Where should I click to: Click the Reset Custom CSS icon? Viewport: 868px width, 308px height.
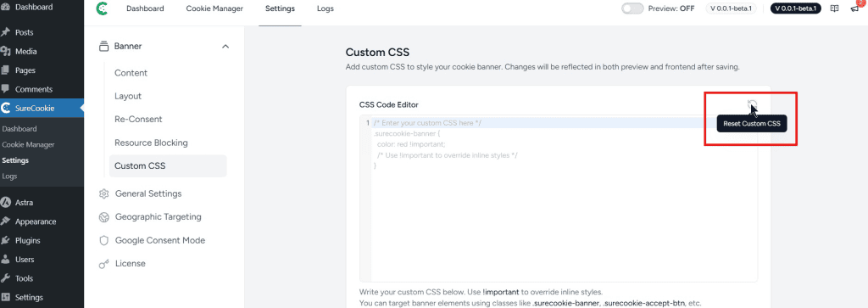pos(752,104)
